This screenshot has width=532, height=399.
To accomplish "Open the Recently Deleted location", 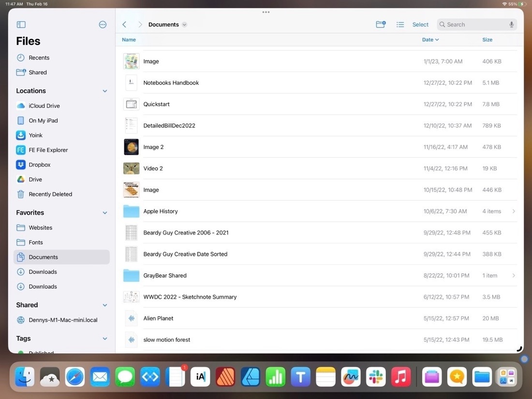I will (x=50, y=194).
